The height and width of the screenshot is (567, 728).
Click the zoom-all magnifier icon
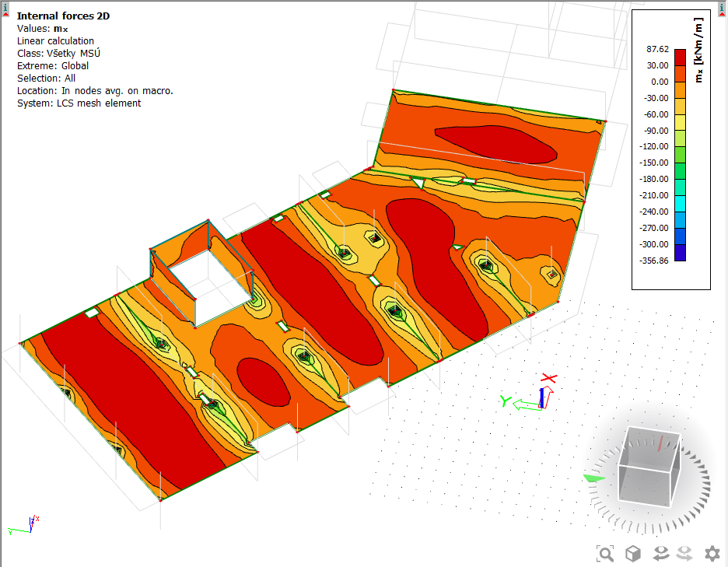[605, 554]
